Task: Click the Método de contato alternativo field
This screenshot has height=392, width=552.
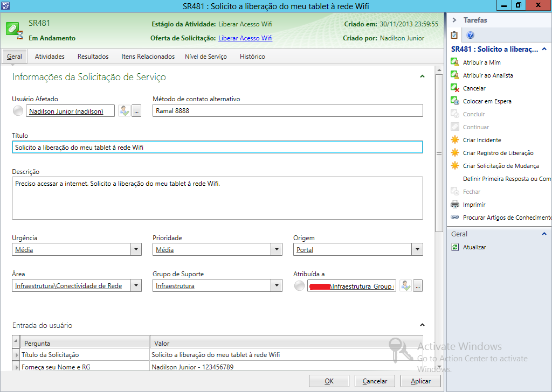Action: pos(288,111)
